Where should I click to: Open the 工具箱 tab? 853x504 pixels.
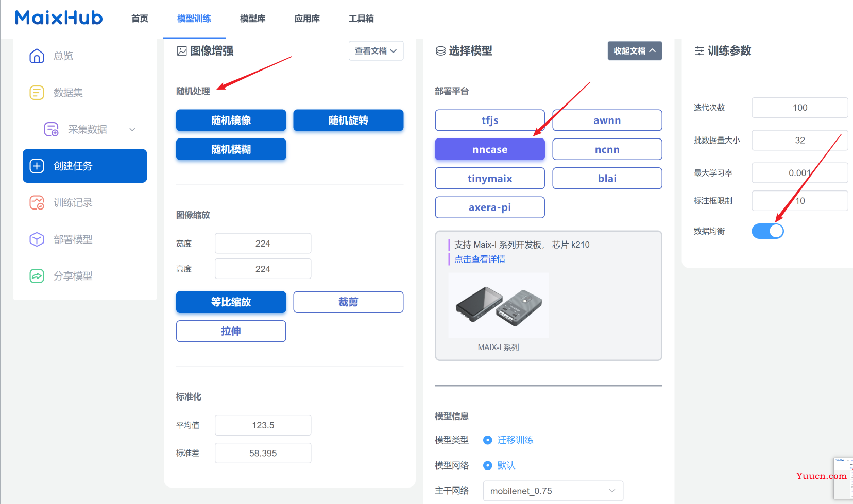pyautogui.click(x=361, y=19)
